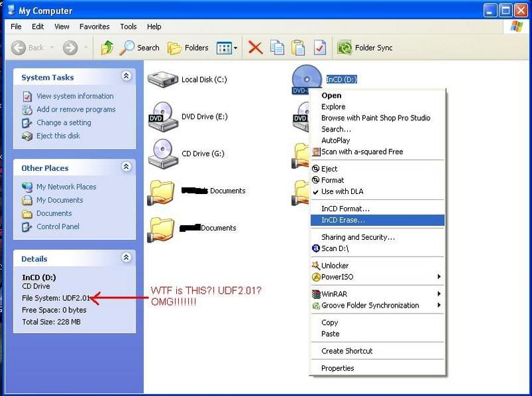Click the Views icon in toolbar
The height and width of the screenshot is (396, 532).
(x=224, y=48)
